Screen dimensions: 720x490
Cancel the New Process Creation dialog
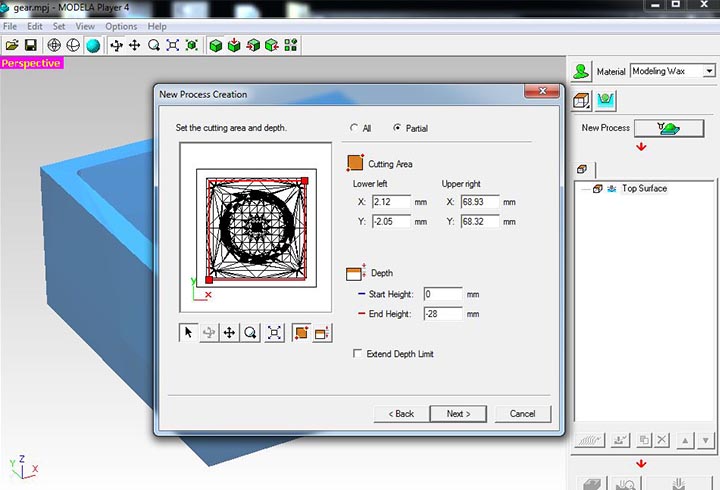523,414
